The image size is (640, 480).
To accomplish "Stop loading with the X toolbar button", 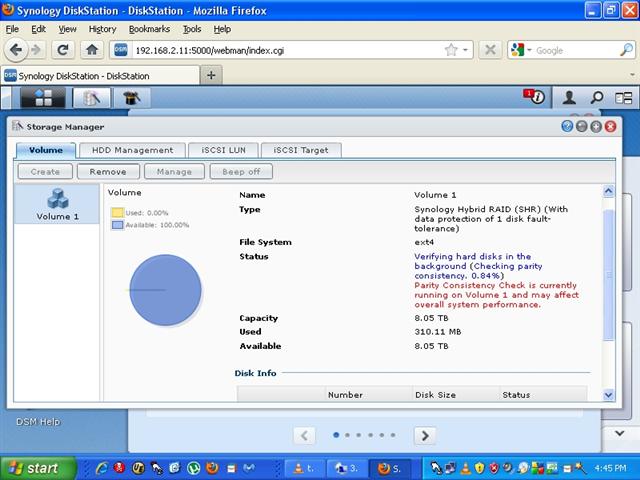I will [490, 50].
